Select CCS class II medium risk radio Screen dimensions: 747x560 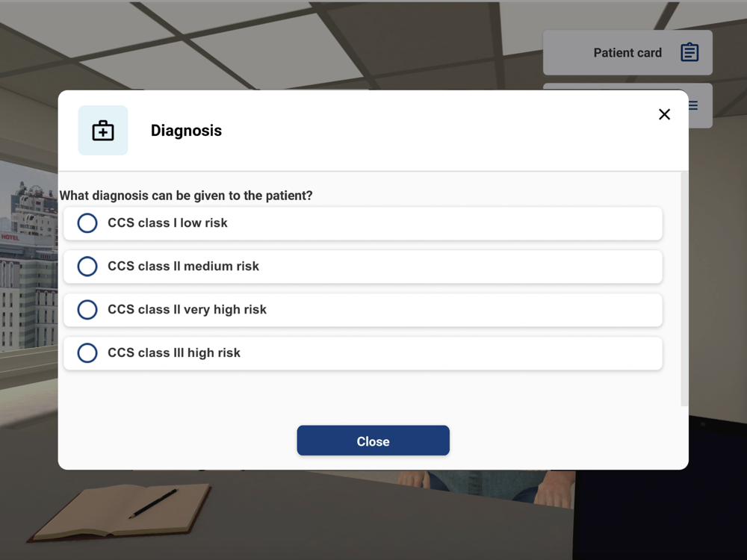[87, 267]
